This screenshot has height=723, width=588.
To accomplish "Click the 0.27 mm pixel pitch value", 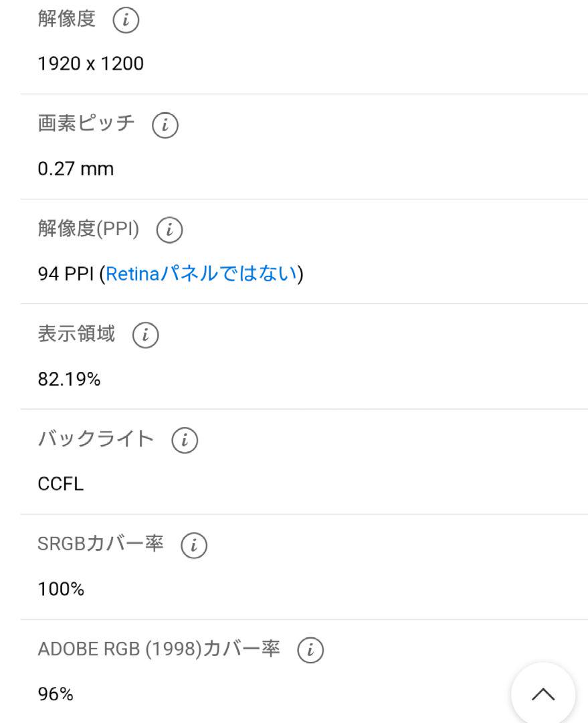I will (x=76, y=169).
